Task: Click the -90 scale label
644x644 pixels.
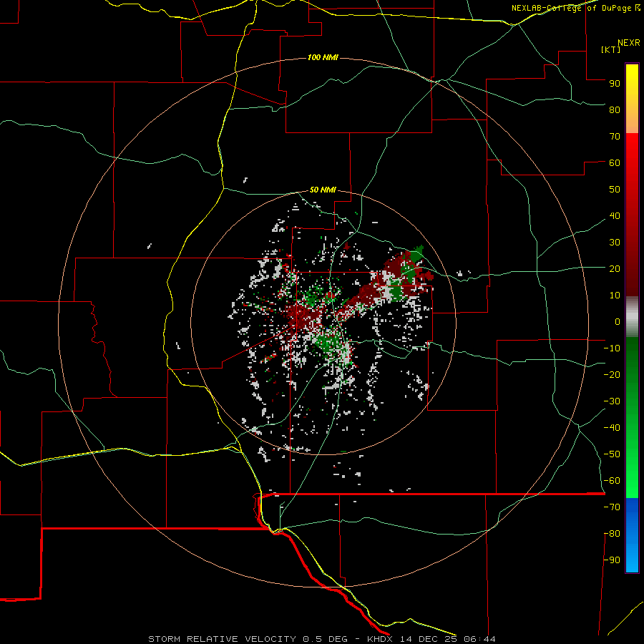Action: click(x=612, y=560)
